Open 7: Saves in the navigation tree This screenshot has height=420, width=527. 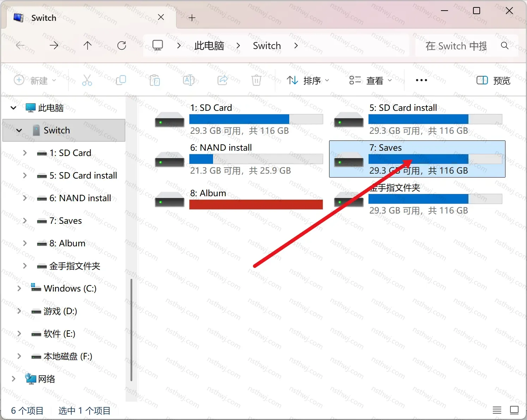(66, 221)
